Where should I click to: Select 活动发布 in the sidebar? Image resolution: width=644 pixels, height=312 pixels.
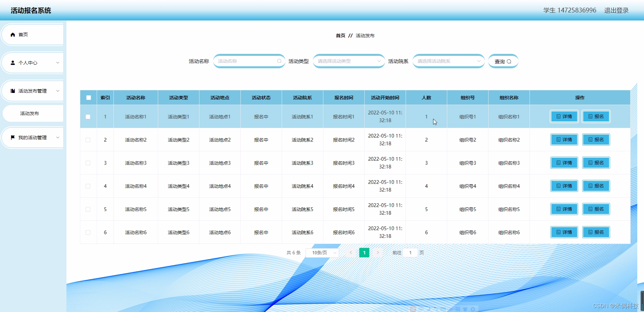click(x=30, y=113)
